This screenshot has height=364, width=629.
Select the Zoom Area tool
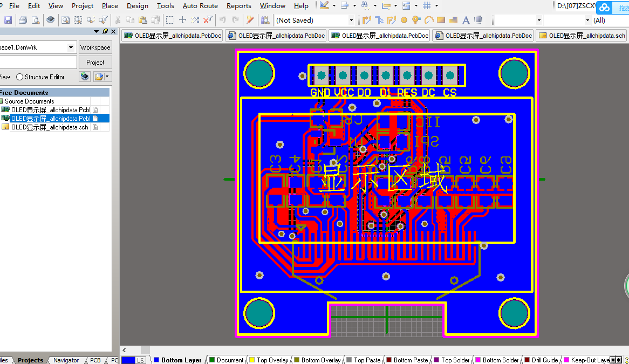78,20
